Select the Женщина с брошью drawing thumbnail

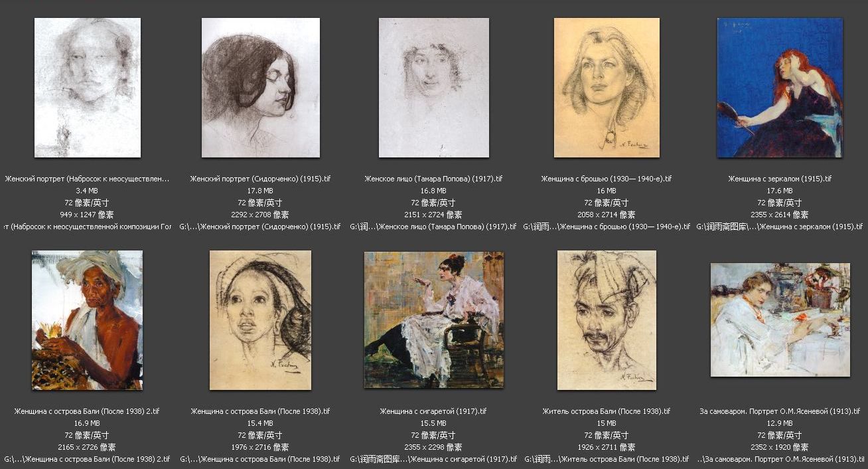pos(607,88)
